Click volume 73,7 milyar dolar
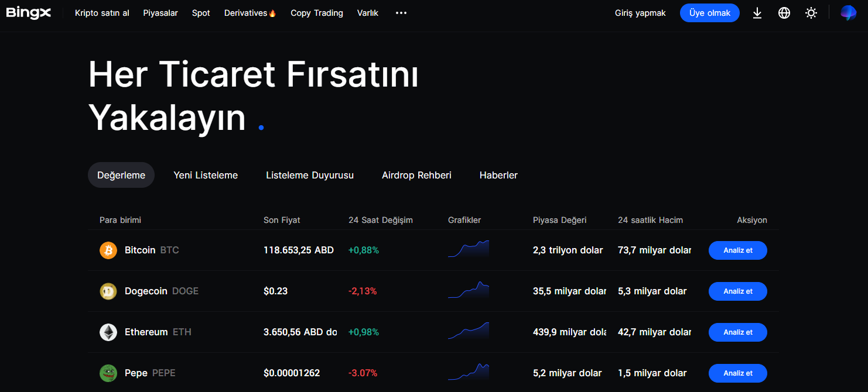868x392 pixels. coord(655,250)
